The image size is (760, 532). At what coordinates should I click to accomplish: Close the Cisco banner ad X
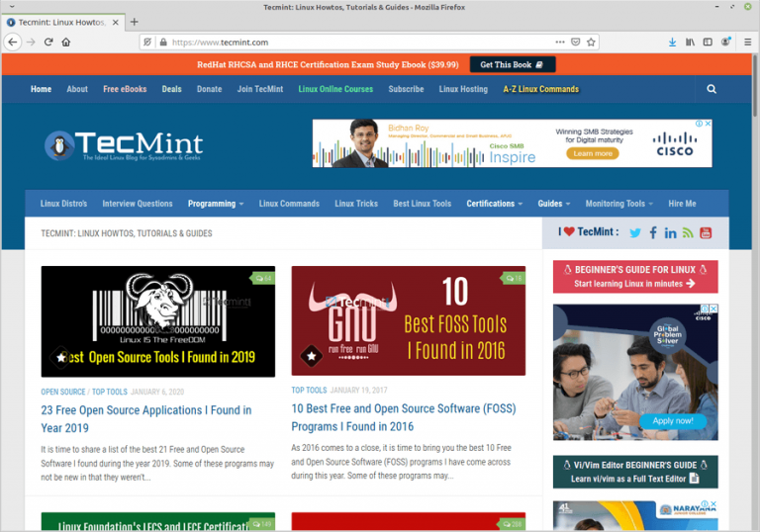click(709, 124)
